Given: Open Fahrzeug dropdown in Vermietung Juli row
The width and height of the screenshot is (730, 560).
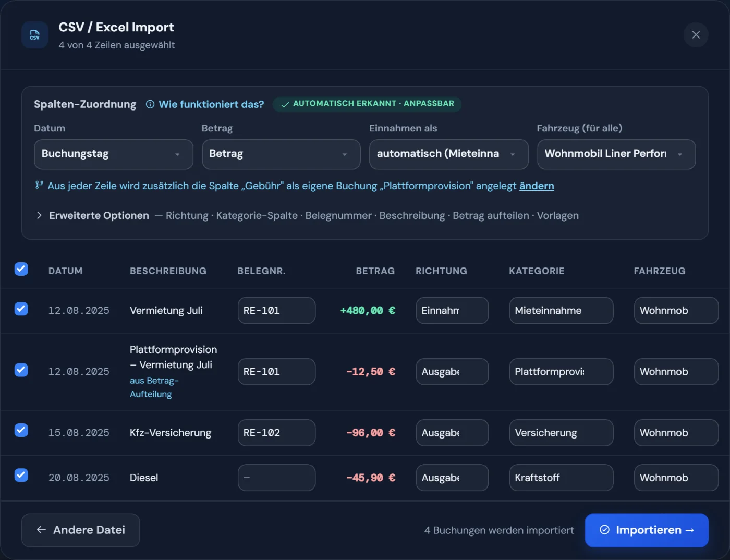Looking at the screenshot, I should click(x=676, y=311).
